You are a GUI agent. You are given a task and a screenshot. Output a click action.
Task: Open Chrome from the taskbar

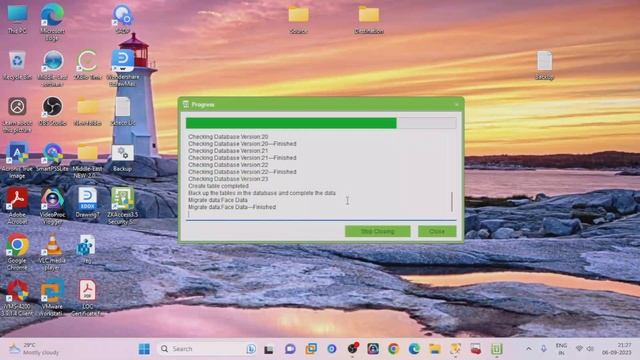393,349
